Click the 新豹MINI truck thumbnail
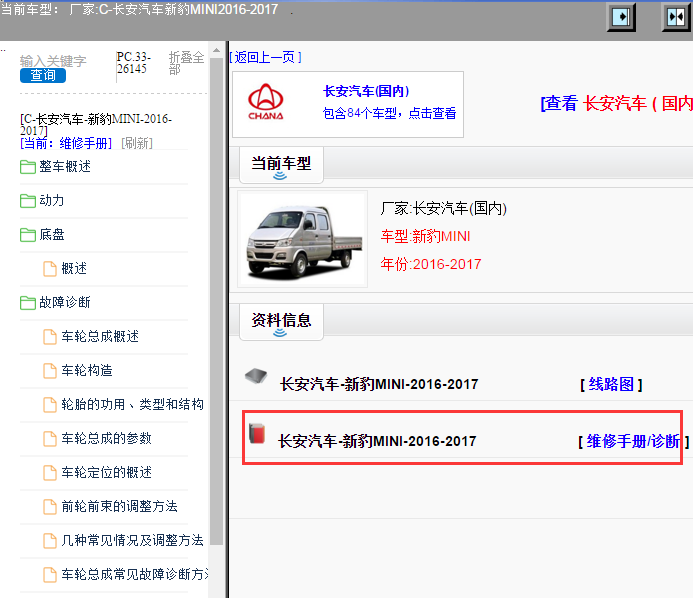 click(x=303, y=239)
